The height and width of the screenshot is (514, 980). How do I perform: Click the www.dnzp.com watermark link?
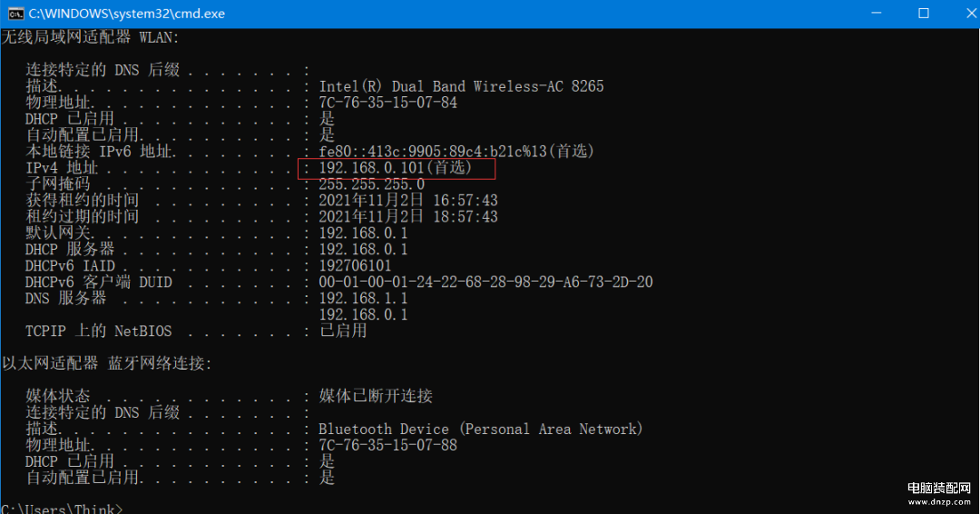(939, 501)
